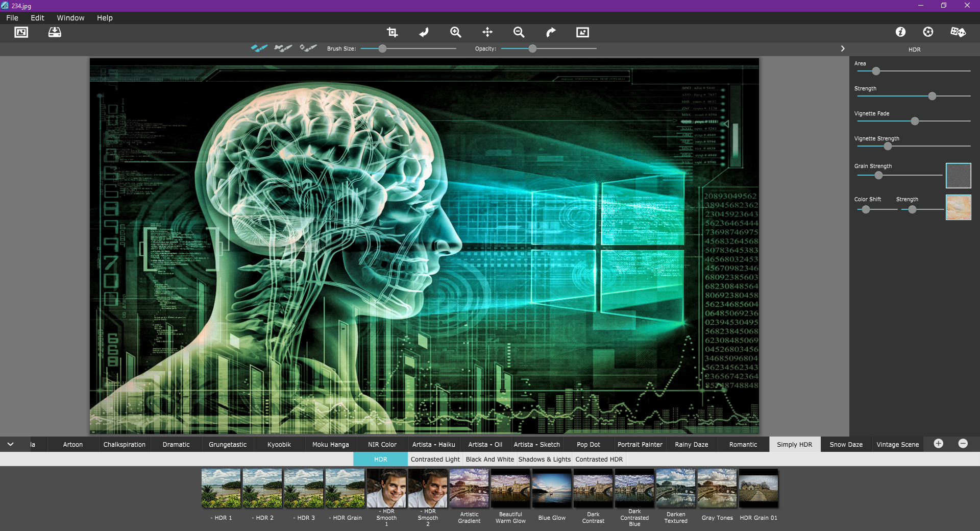This screenshot has width=980, height=531.
Task: Select the Grungetastic effect tab
Action: click(x=228, y=444)
